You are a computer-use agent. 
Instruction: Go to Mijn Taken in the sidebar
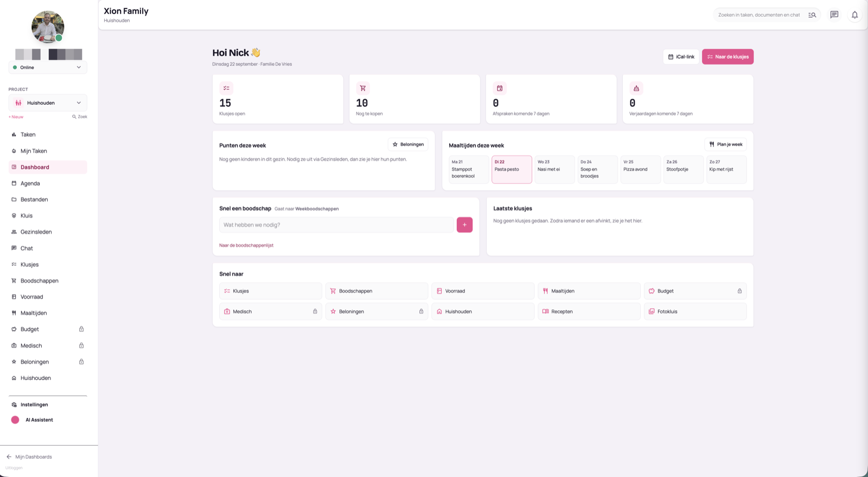click(x=48, y=151)
